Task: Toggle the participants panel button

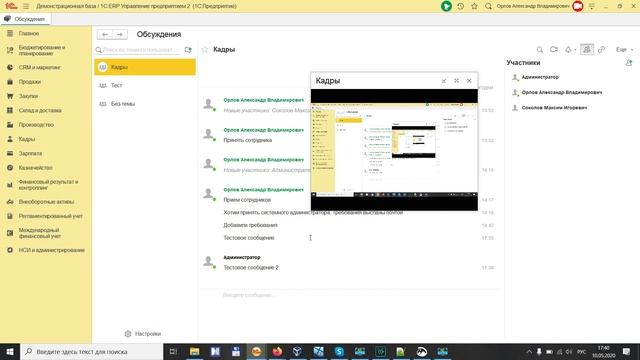Action: [587, 49]
